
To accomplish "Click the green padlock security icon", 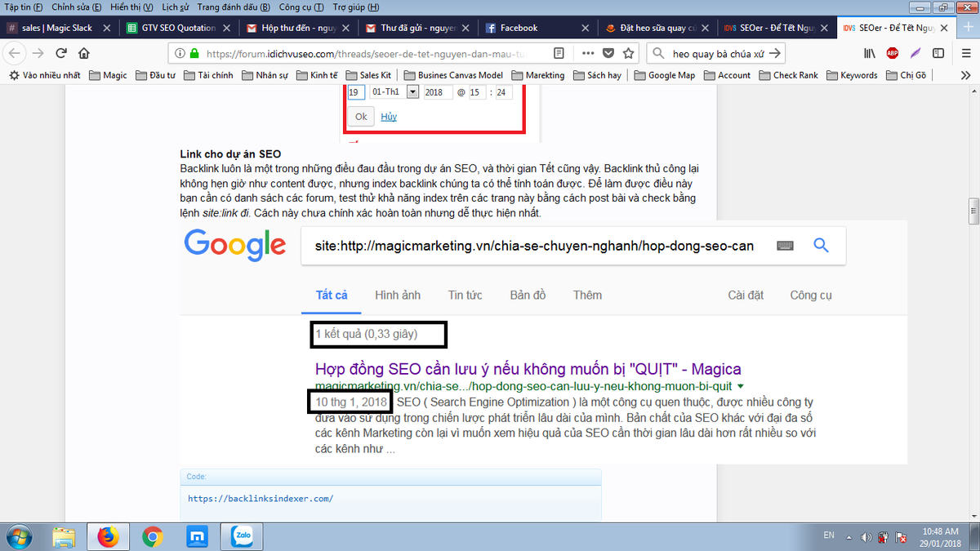I will pyautogui.click(x=194, y=54).
